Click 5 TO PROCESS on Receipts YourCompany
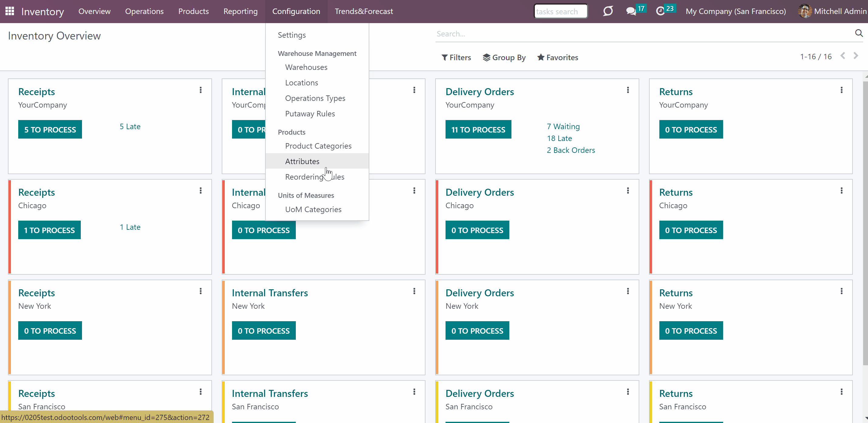 [x=50, y=129]
